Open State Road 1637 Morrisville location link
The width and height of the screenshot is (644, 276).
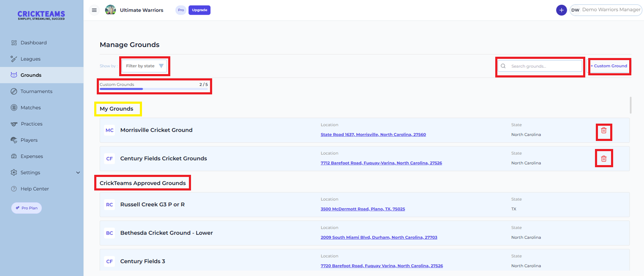point(373,135)
